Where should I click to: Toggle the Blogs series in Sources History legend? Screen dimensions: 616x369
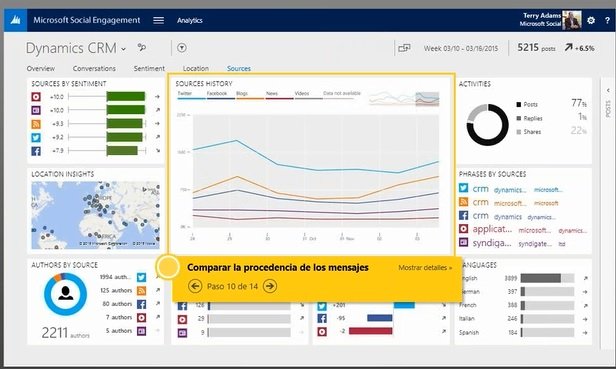tap(250, 94)
